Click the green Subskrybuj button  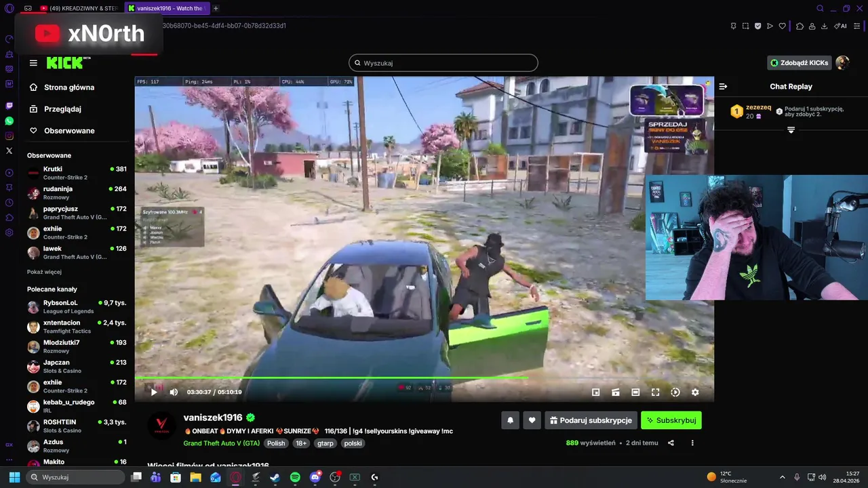pos(671,420)
